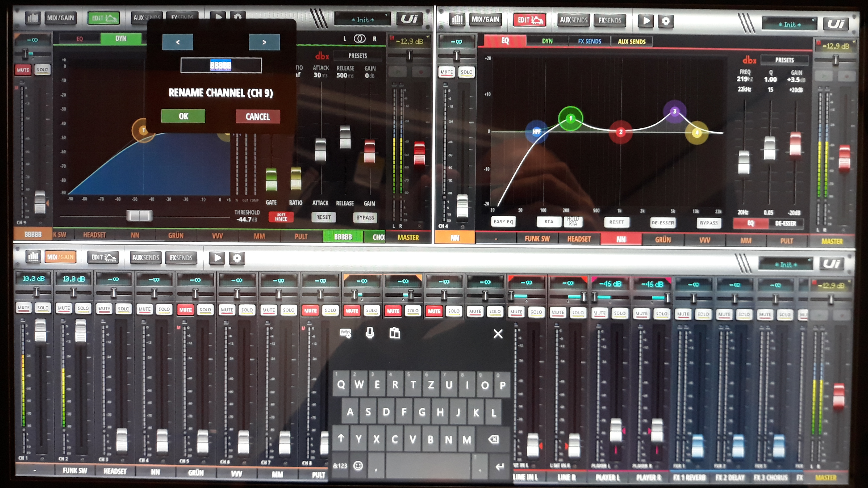Image resolution: width=868 pixels, height=488 pixels.
Task: Click the microphone icon on the on-screen keyboard
Action: tap(370, 333)
